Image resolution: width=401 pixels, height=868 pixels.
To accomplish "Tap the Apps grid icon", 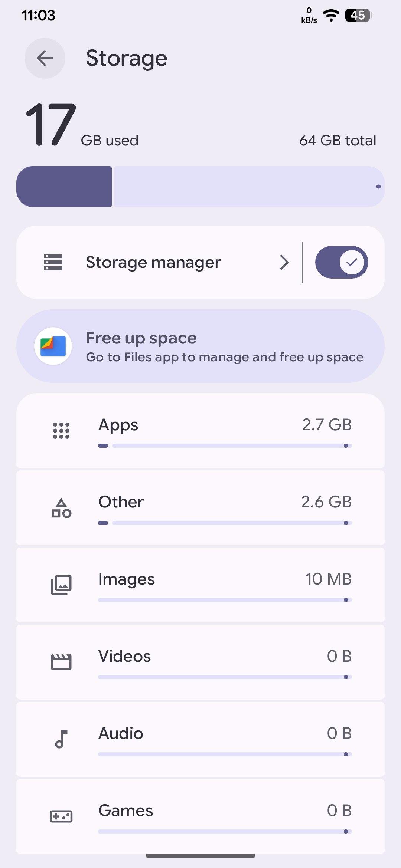I will [61, 431].
